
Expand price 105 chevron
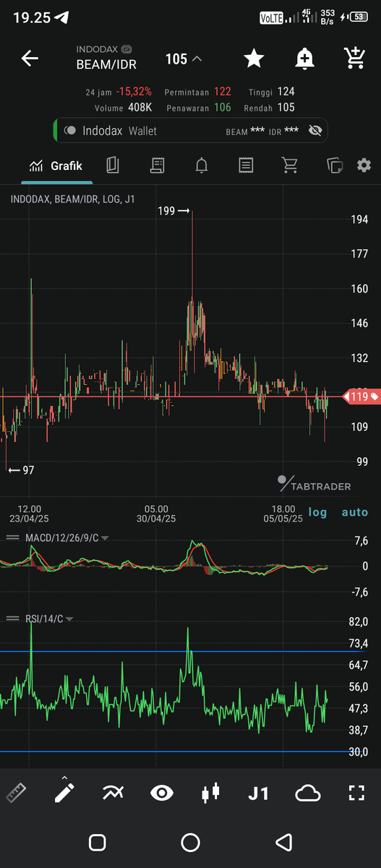click(x=197, y=59)
